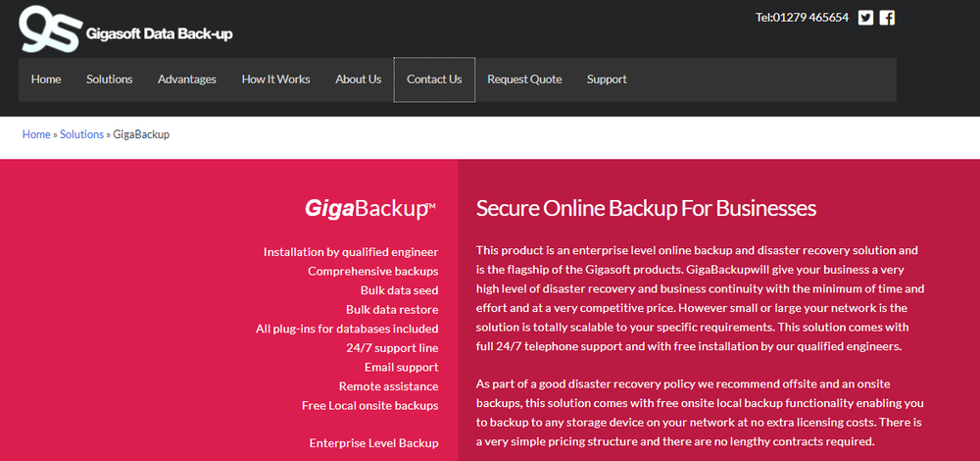This screenshot has width=980, height=461.
Task: Click the Gigasoft GS logo
Action: coord(51,28)
